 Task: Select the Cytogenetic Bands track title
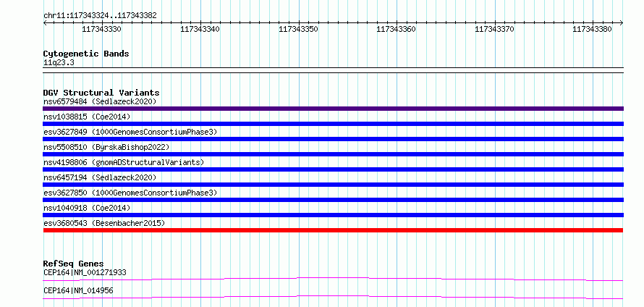[x=86, y=54]
